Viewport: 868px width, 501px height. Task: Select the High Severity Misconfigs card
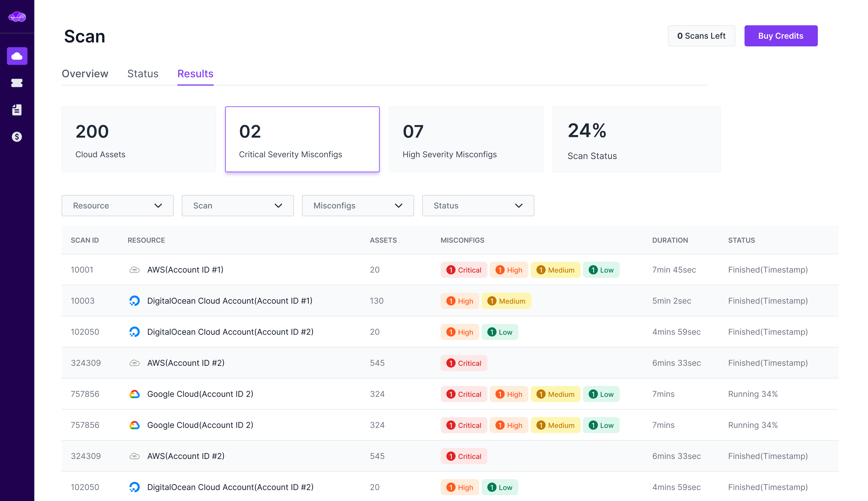[466, 139]
